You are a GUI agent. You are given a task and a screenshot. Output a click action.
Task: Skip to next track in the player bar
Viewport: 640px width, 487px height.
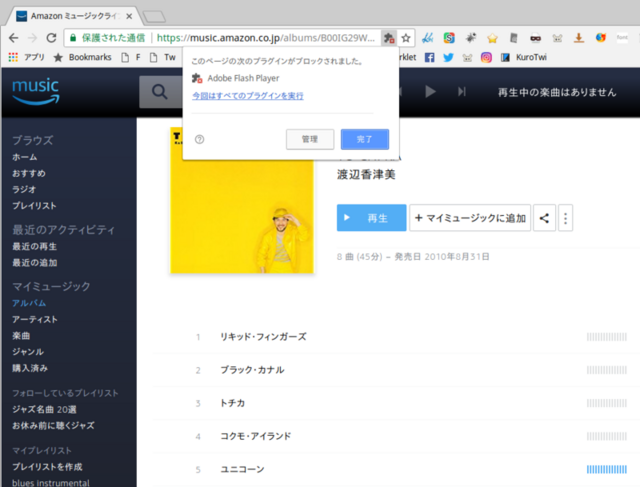tap(462, 91)
